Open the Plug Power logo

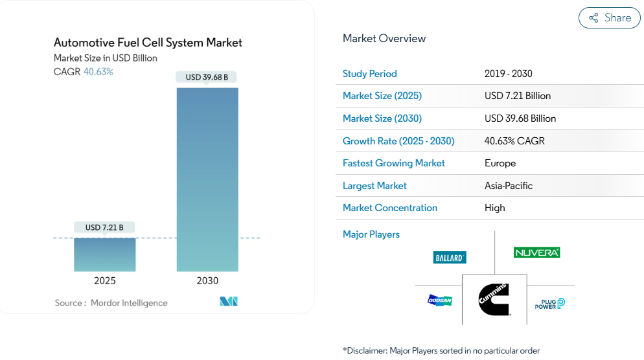click(549, 303)
